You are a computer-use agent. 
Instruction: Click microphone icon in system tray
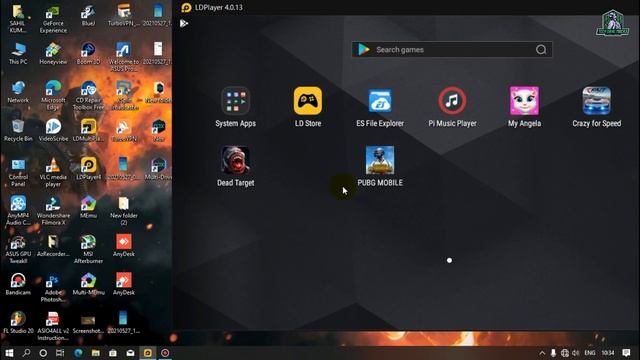[x=553, y=353]
